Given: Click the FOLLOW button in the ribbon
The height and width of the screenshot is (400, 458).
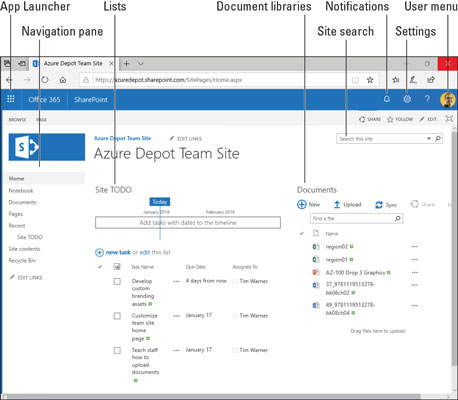Looking at the screenshot, I should point(400,119).
